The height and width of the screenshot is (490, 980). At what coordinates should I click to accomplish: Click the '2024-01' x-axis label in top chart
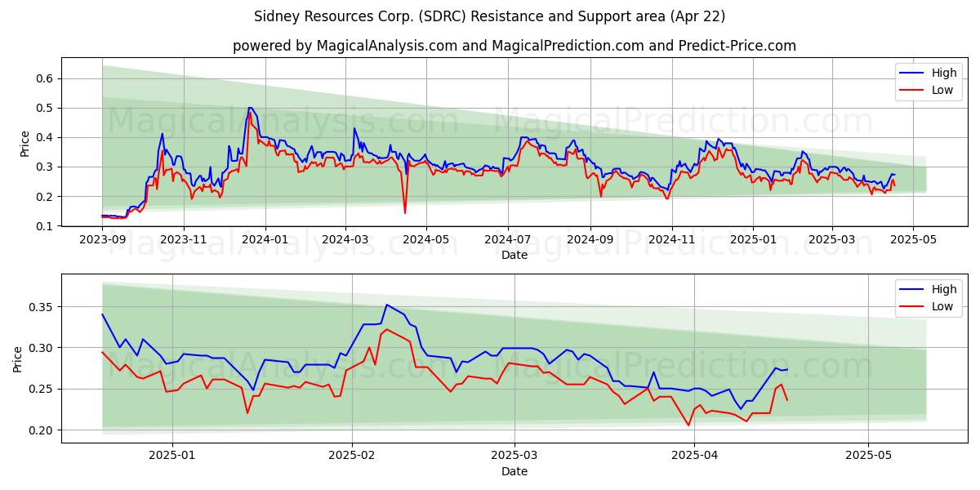265,241
